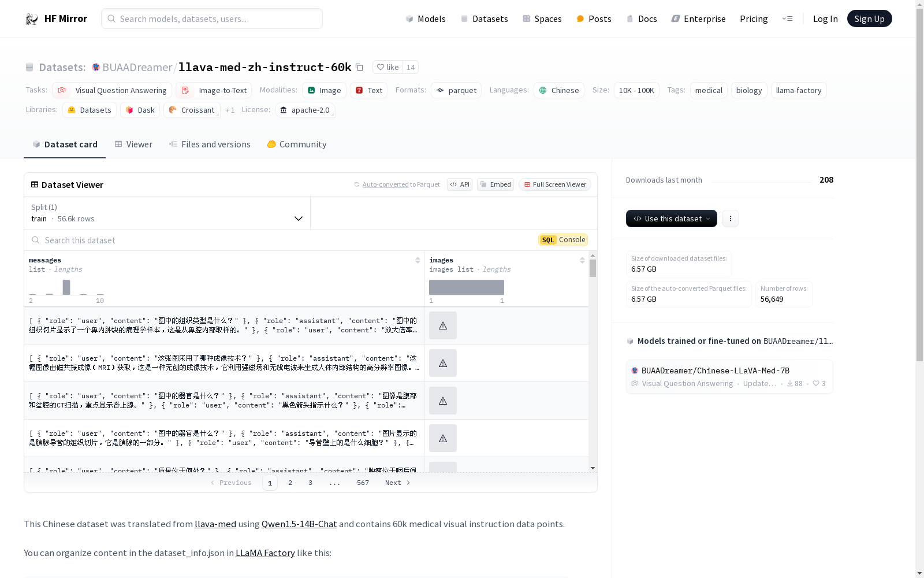
Task: Click the dataset viewer vertical scrollbar thumb
Action: point(593,268)
